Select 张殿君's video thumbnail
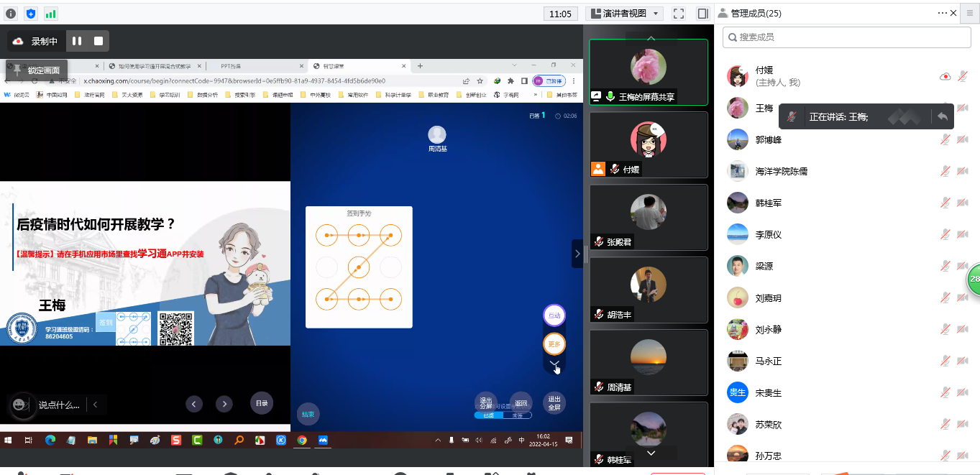 [649, 217]
